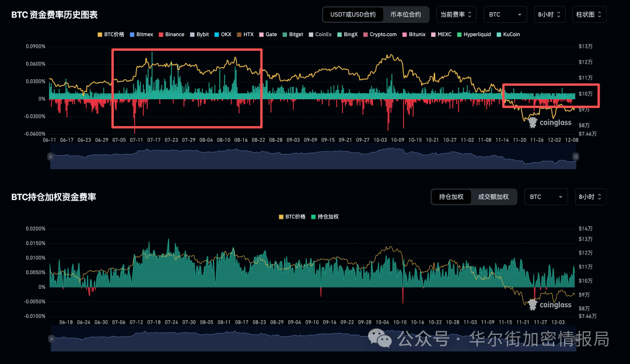Toggle MEXC legend series
This screenshot has width=630, height=364.
pos(441,34)
